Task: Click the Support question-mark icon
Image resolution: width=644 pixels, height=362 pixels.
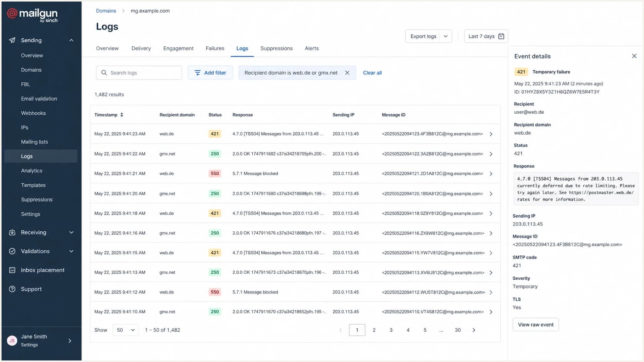Action: click(x=12, y=289)
